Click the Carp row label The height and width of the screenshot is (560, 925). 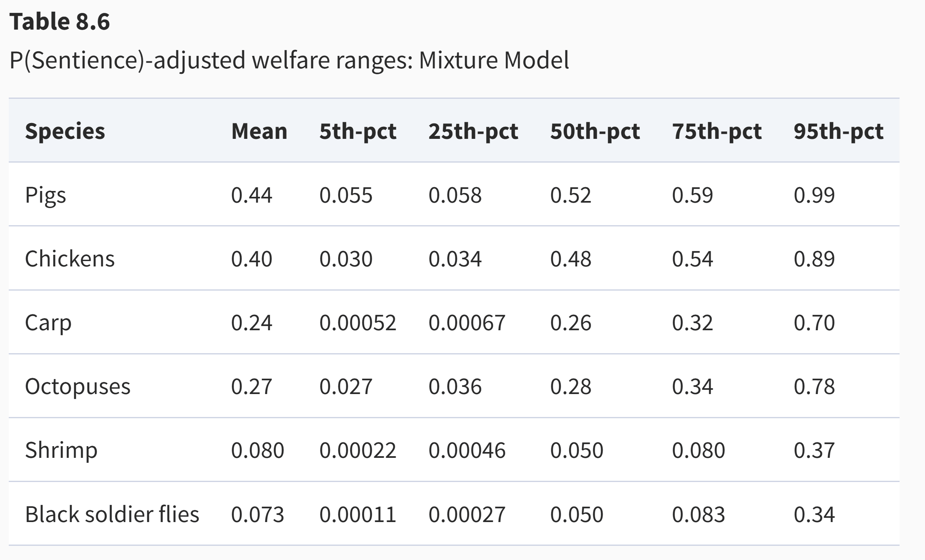tap(48, 323)
